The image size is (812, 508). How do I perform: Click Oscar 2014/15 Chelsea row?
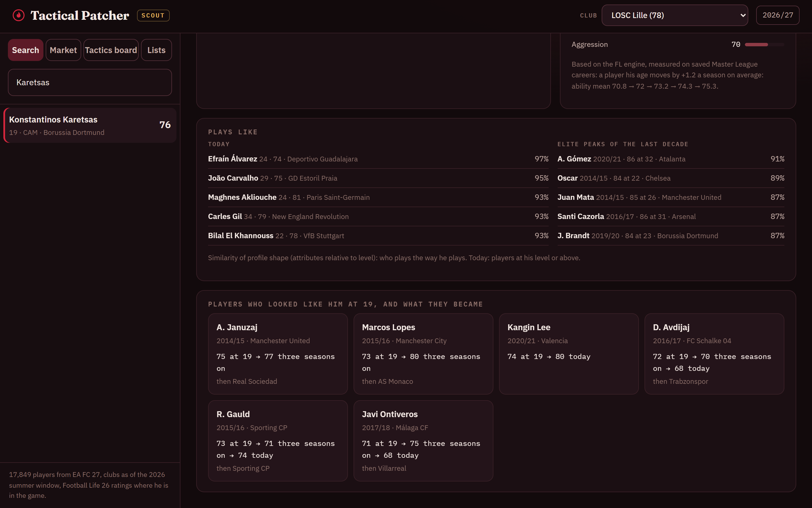(671, 178)
